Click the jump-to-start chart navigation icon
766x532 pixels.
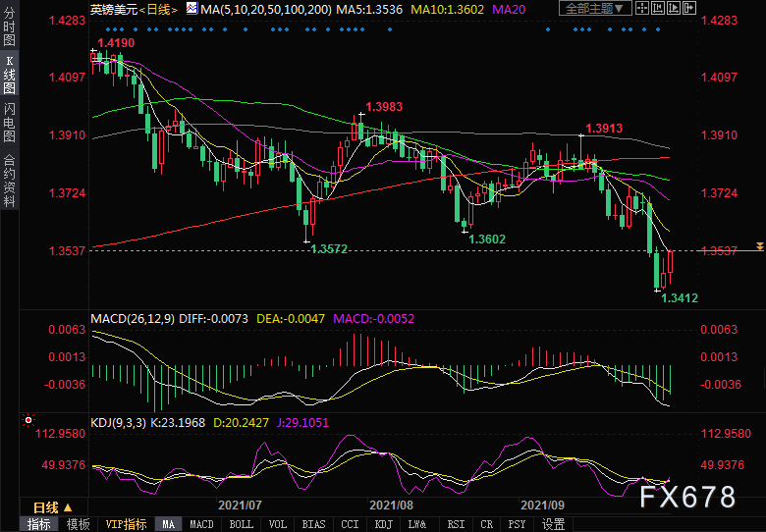click(658, 8)
